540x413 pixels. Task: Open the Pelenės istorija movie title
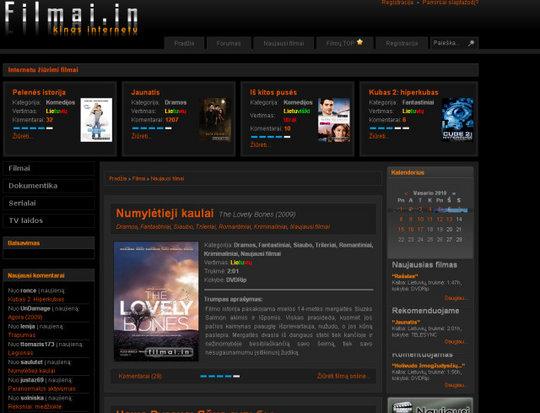click(x=39, y=92)
